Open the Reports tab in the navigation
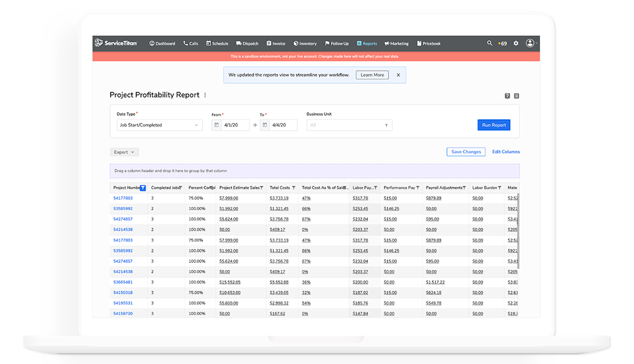Viewport: 634px width, 364px height. pos(367,43)
